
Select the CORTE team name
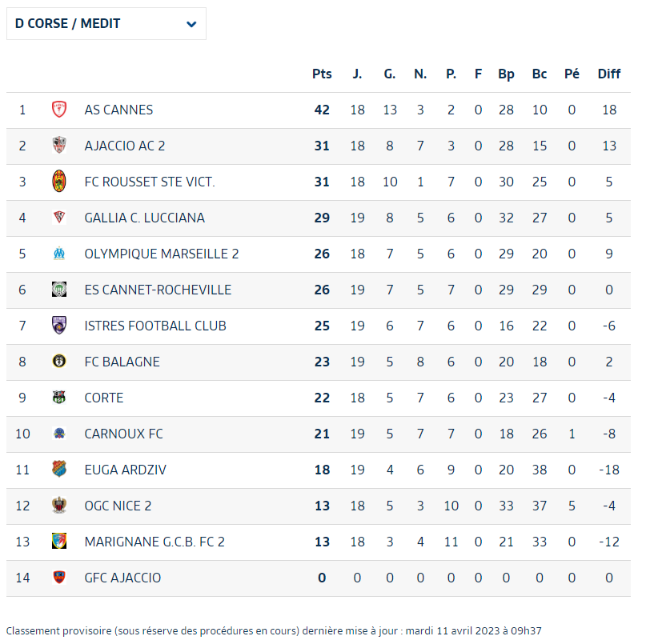pos(104,398)
